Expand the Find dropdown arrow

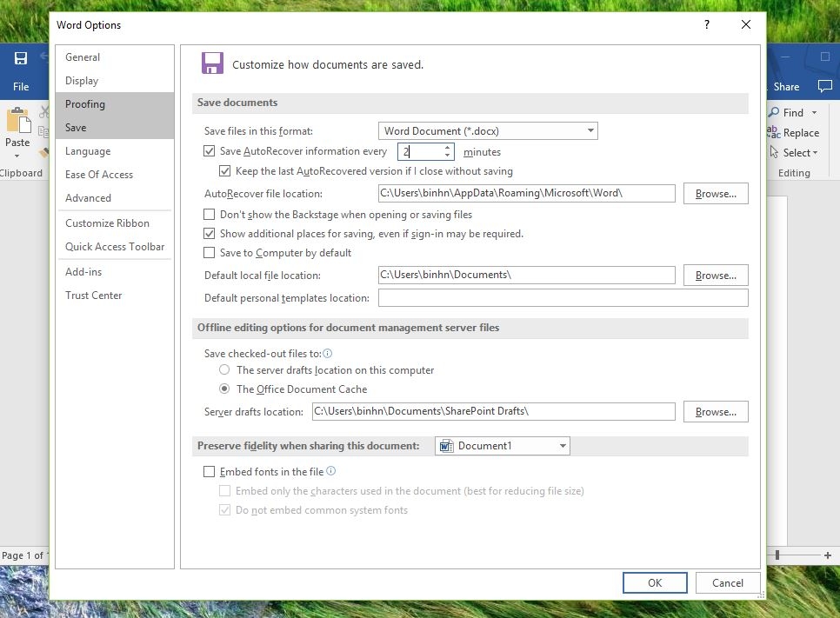click(x=814, y=112)
